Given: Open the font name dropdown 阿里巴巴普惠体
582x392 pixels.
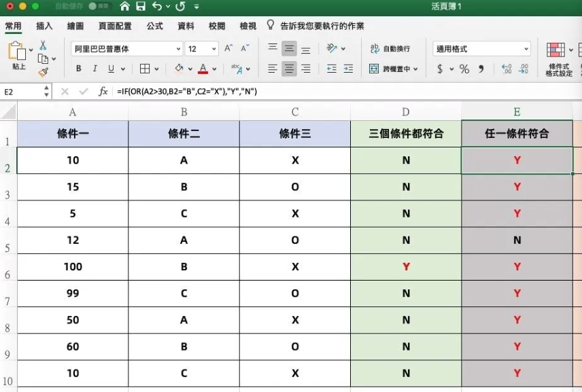Looking at the screenshot, I should tap(126, 49).
